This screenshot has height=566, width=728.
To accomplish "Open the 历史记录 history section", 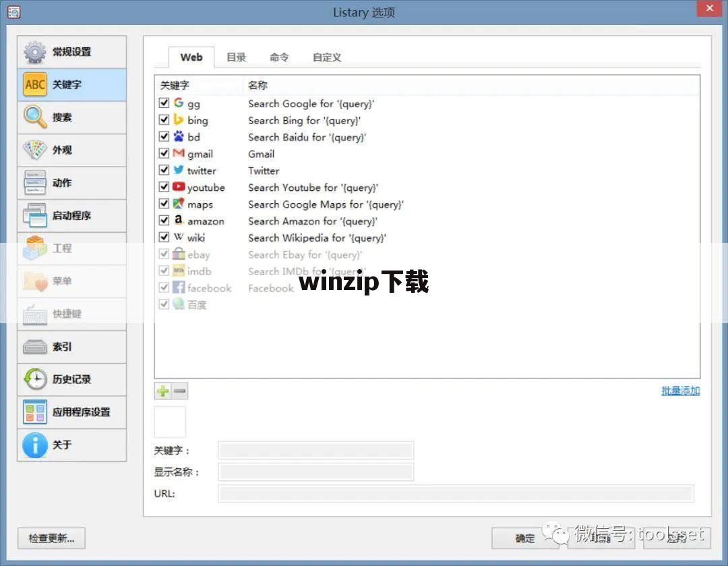I will point(71,380).
